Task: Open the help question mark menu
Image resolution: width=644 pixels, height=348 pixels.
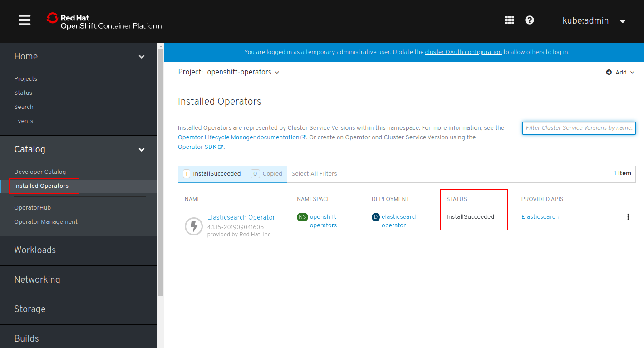Action: pos(530,20)
